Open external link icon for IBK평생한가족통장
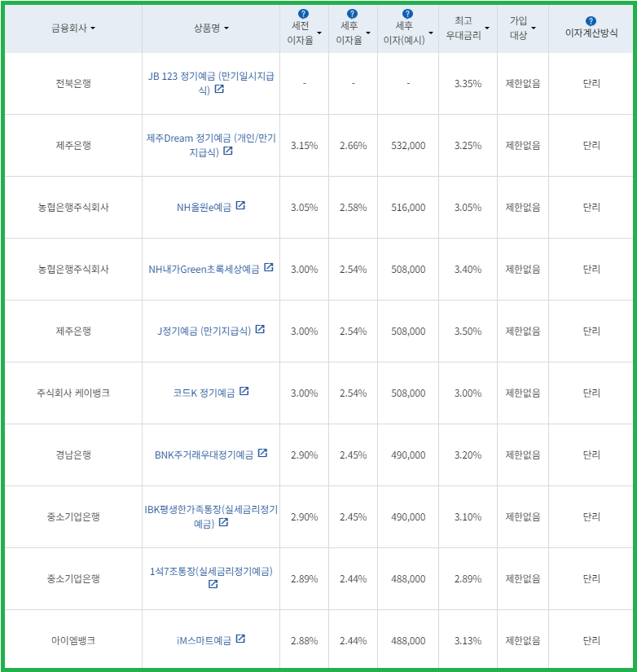The image size is (637, 672). pyautogui.click(x=223, y=522)
